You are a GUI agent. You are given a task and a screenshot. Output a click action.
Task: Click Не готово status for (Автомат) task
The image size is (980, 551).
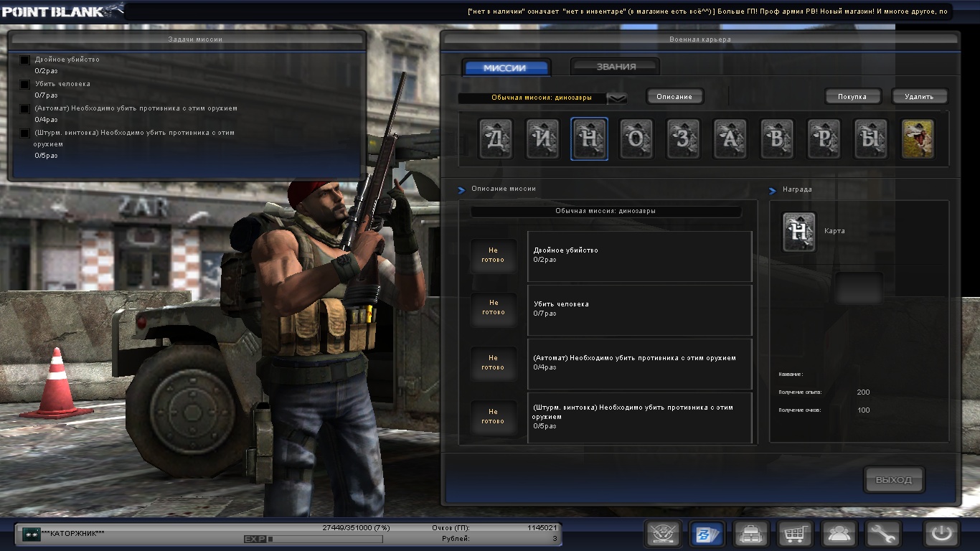point(493,362)
